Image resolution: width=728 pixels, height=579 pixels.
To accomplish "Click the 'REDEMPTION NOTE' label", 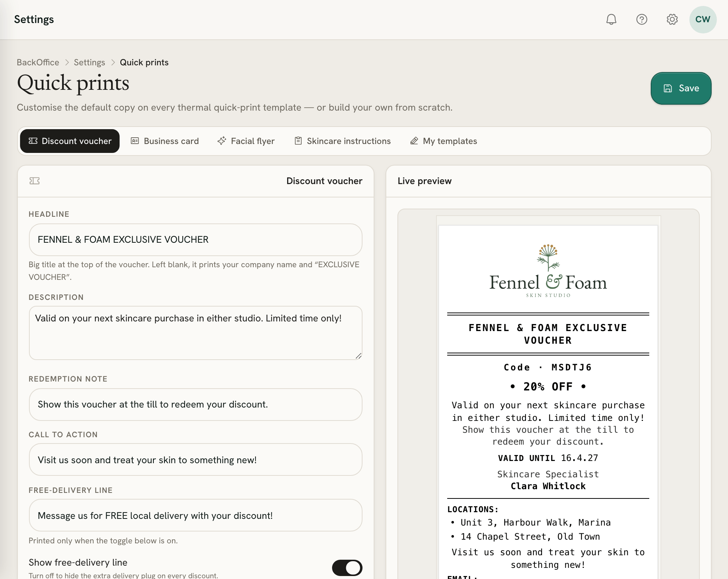I will [68, 379].
